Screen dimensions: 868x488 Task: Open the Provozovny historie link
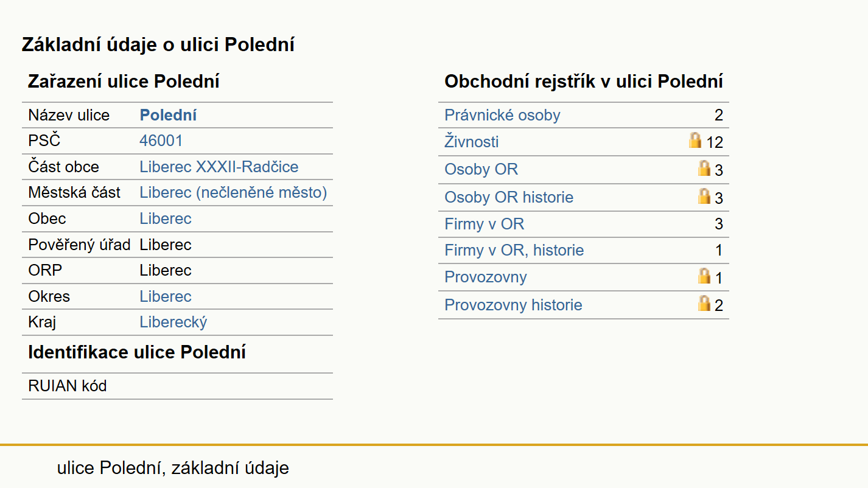(513, 305)
